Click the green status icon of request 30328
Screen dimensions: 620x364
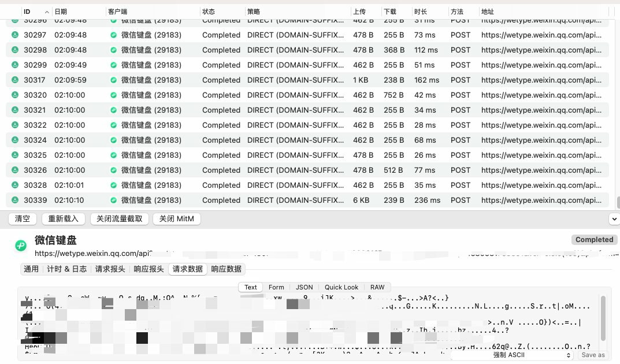14,185
